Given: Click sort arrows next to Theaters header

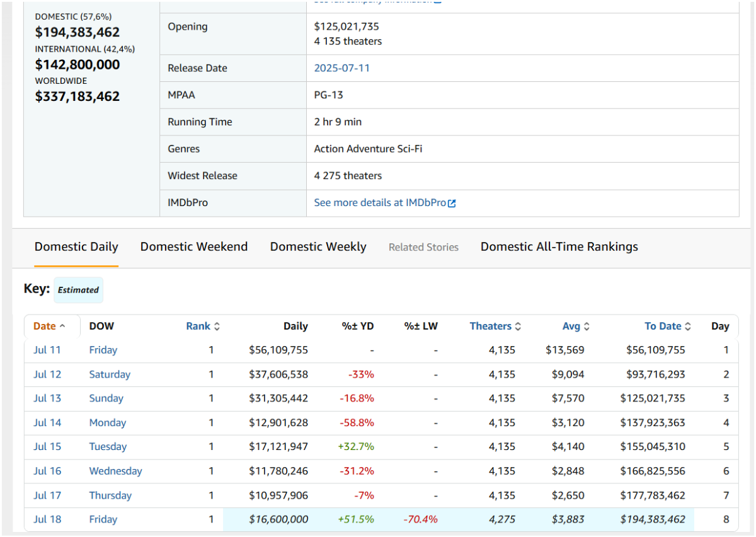Looking at the screenshot, I should [518, 326].
